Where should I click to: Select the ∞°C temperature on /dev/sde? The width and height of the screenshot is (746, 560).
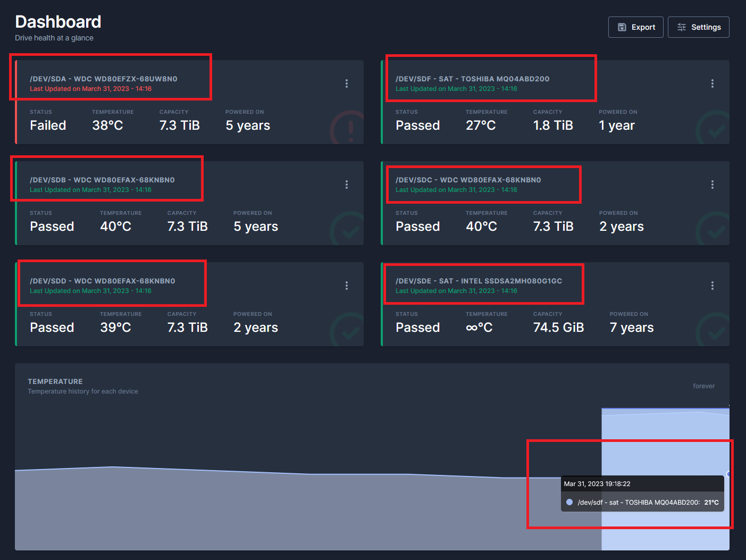coord(479,328)
